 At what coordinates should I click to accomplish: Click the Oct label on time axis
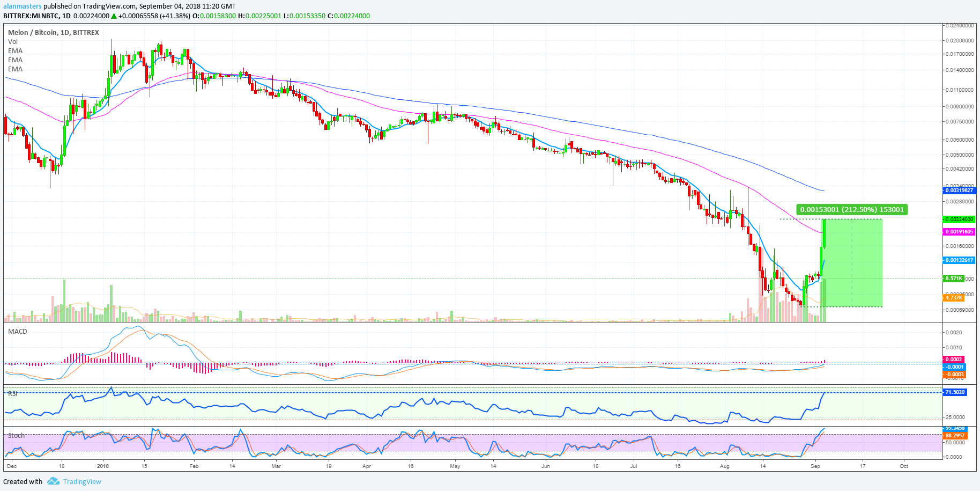click(x=904, y=466)
